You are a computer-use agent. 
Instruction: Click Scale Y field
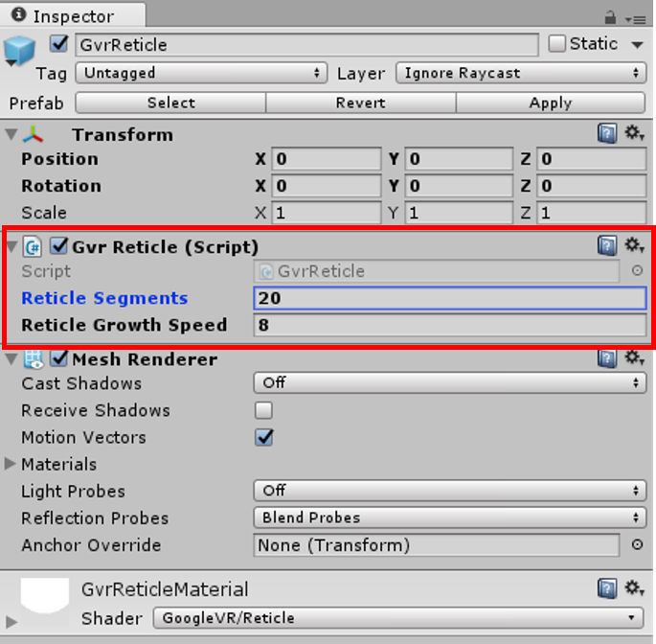click(459, 213)
